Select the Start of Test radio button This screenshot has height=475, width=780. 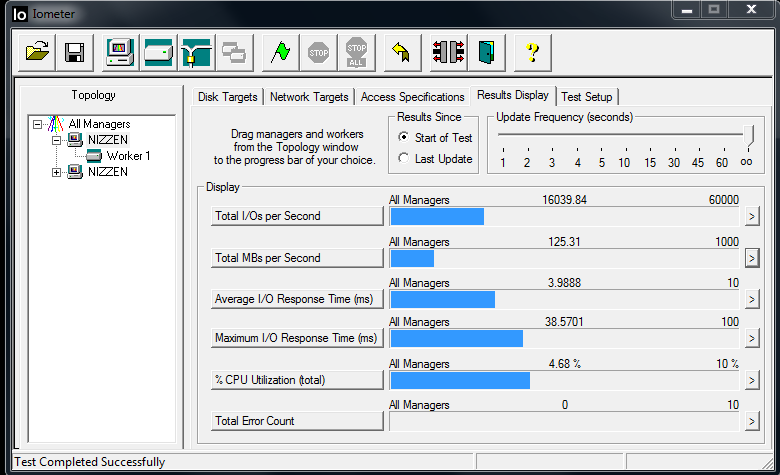[x=404, y=137]
